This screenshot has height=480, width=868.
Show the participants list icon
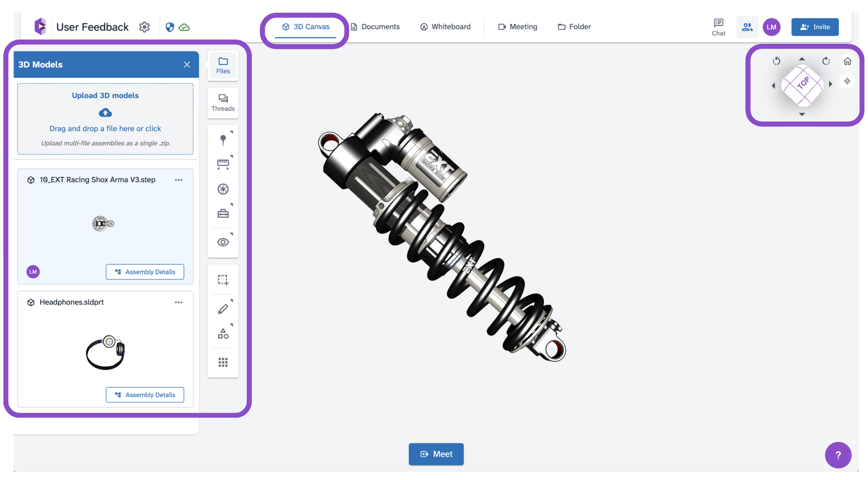[x=747, y=27]
